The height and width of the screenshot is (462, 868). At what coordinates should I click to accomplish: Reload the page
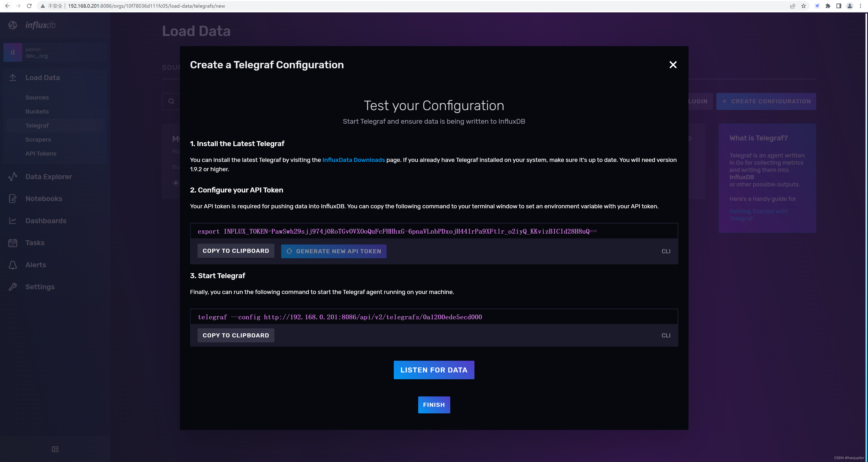pyautogui.click(x=29, y=6)
